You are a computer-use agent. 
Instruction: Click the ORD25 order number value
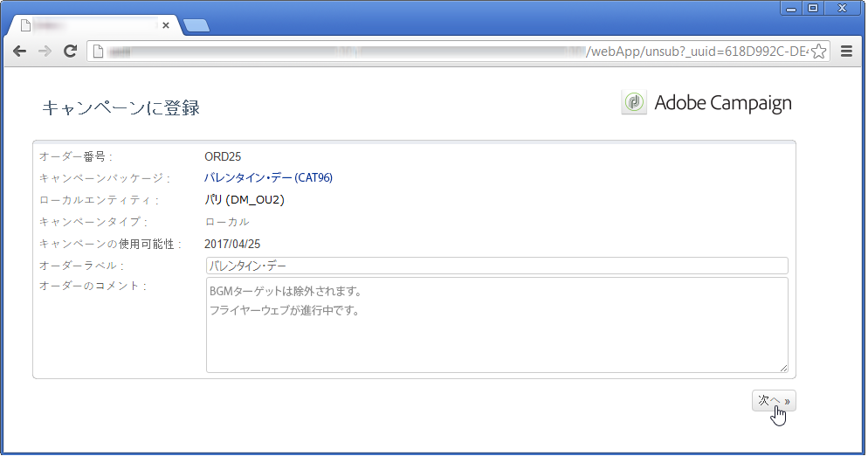point(223,156)
